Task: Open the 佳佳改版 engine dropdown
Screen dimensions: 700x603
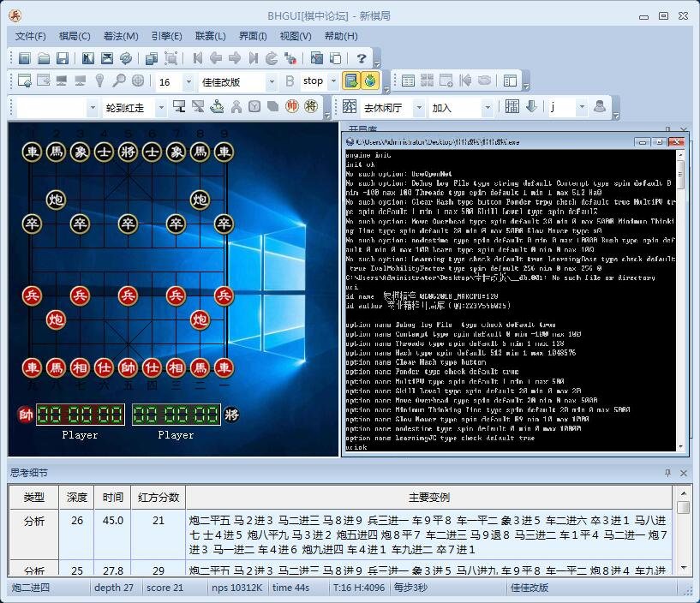Action: (271, 81)
